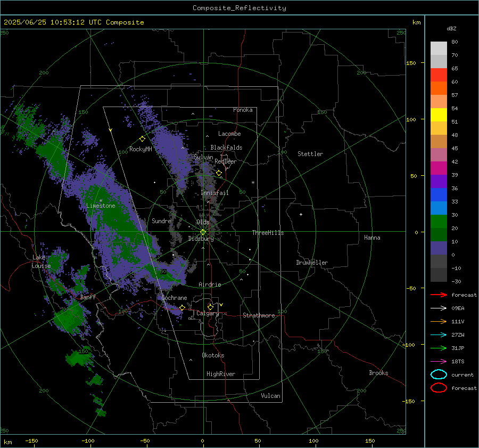Click the Banff town label

[x=88, y=297]
